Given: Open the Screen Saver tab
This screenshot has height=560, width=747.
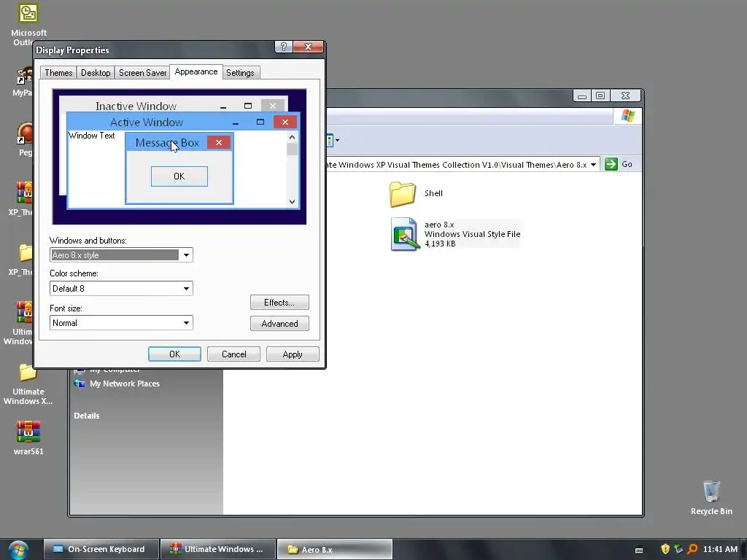Looking at the screenshot, I should click(x=142, y=73).
